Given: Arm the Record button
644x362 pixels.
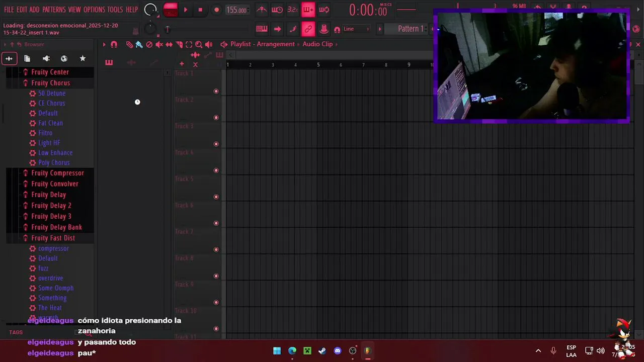Looking at the screenshot, I should (217, 10).
